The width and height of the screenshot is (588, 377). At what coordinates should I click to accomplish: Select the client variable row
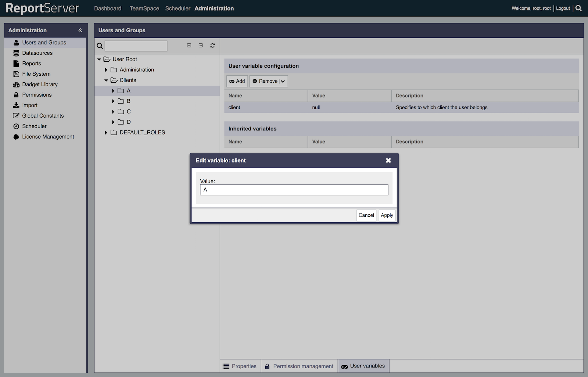click(401, 107)
